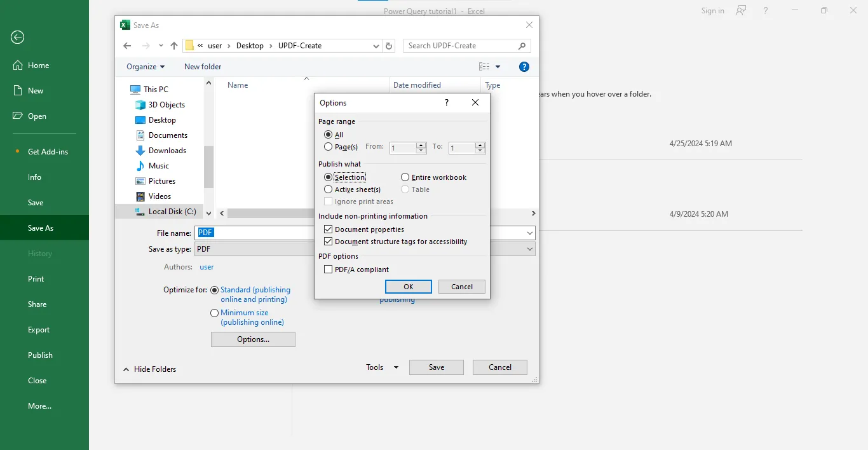Uncheck Document properties under non-printing information
This screenshot has height=450, width=868.
pos(328,229)
